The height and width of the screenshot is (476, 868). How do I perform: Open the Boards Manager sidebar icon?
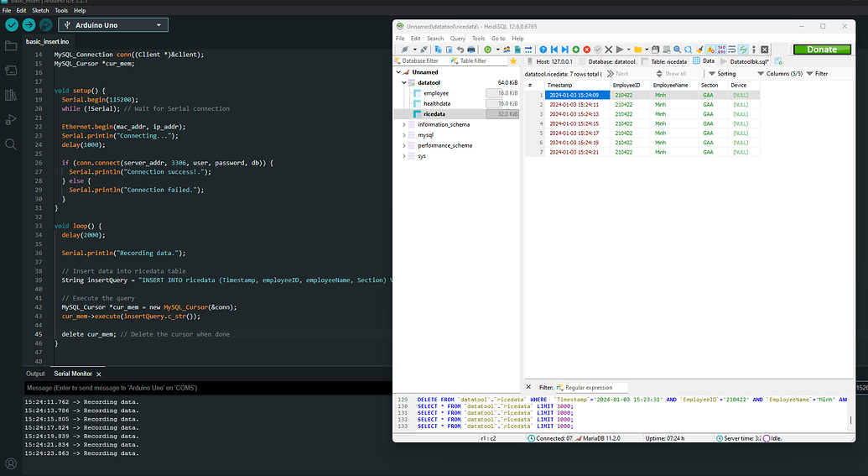point(11,71)
